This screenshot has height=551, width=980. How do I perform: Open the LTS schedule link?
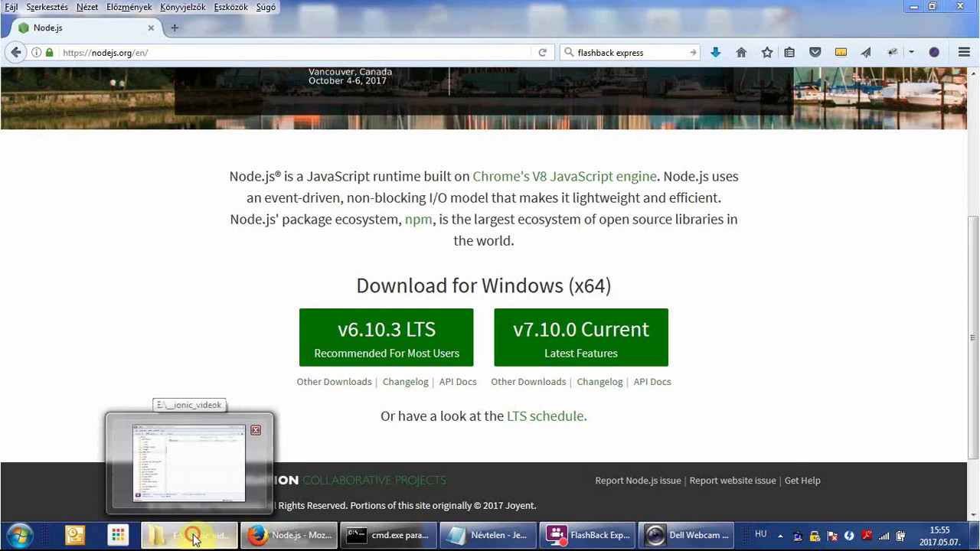pos(545,416)
